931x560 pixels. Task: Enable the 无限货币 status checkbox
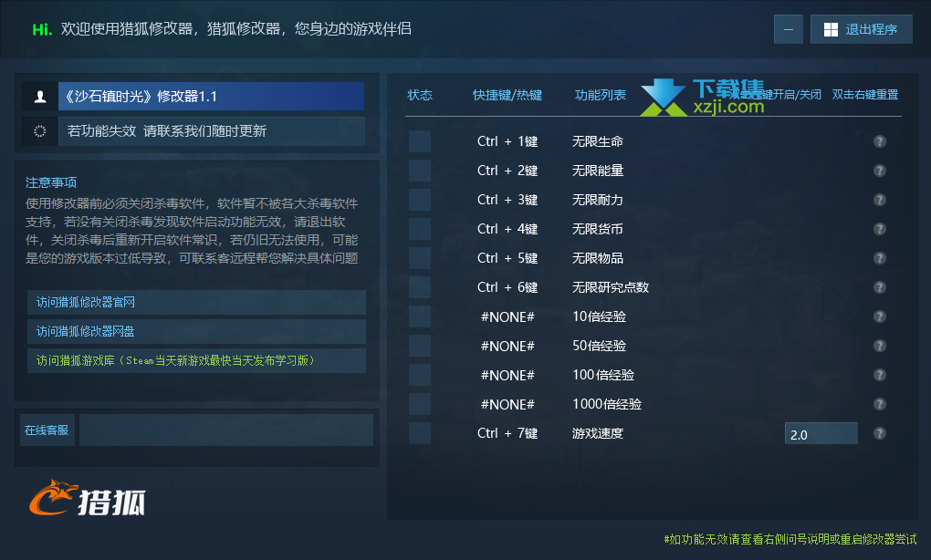[420, 228]
